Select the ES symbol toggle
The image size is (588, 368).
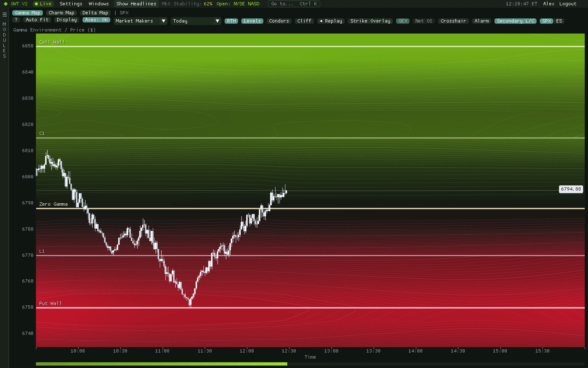[x=559, y=21]
